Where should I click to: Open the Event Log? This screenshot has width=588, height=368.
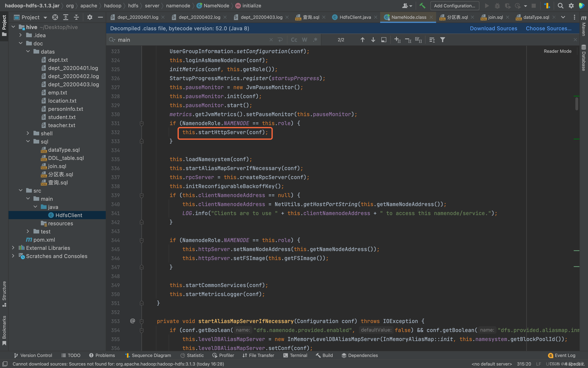pyautogui.click(x=562, y=355)
